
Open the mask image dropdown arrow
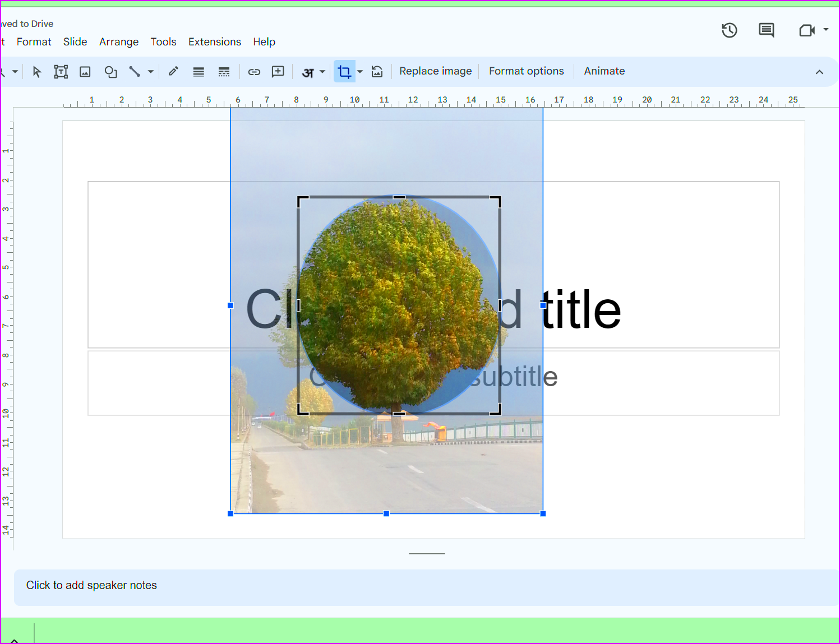pyautogui.click(x=360, y=72)
